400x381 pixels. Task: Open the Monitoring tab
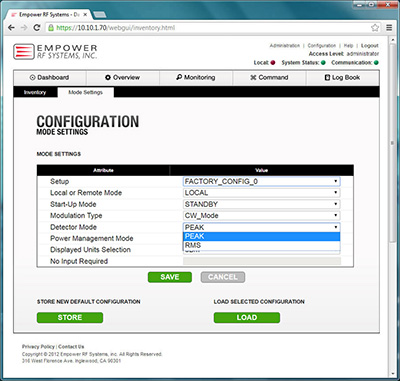pyautogui.click(x=196, y=77)
